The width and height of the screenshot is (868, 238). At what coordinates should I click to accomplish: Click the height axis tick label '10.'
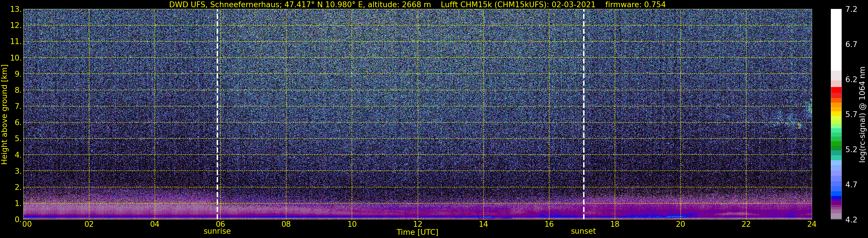16,58
